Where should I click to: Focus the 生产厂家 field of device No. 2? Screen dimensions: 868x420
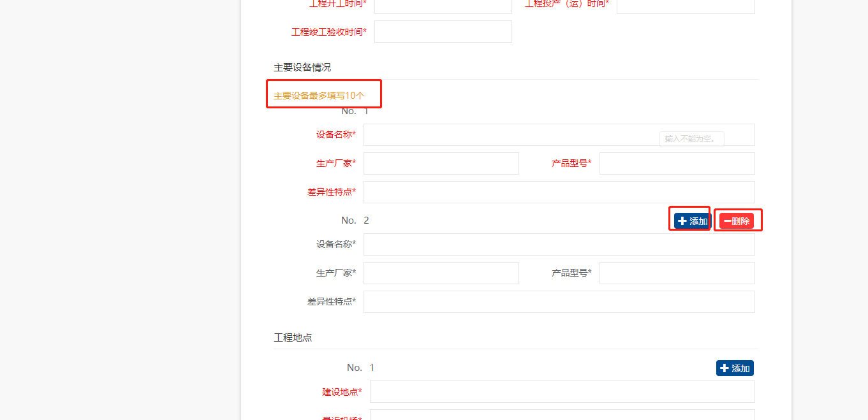(441, 273)
